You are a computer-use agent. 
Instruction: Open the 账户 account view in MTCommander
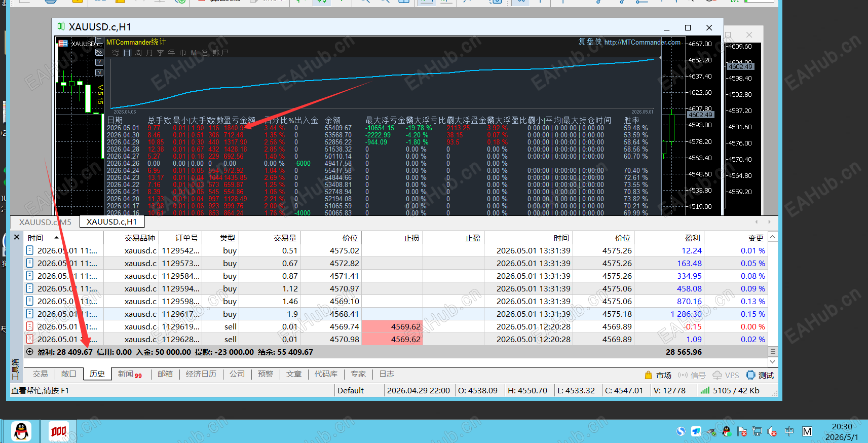coord(220,53)
